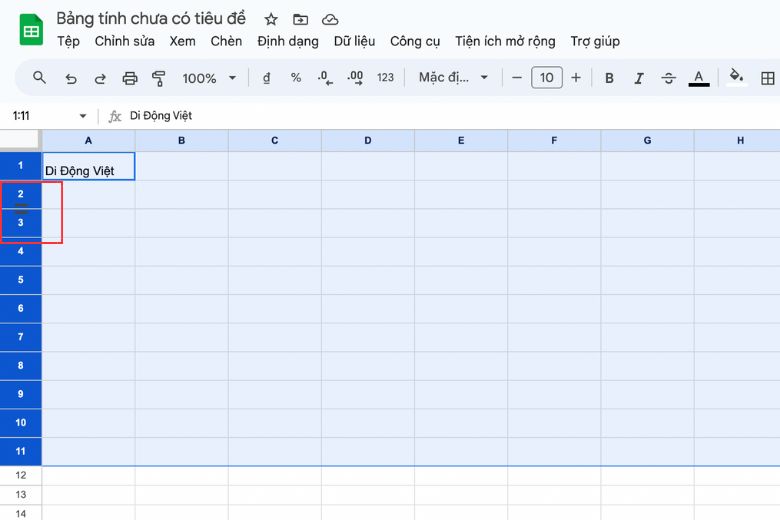This screenshot has height=520, width=780.
Task: Select cell A1 containing Di Động Việt
Action: 89,166
